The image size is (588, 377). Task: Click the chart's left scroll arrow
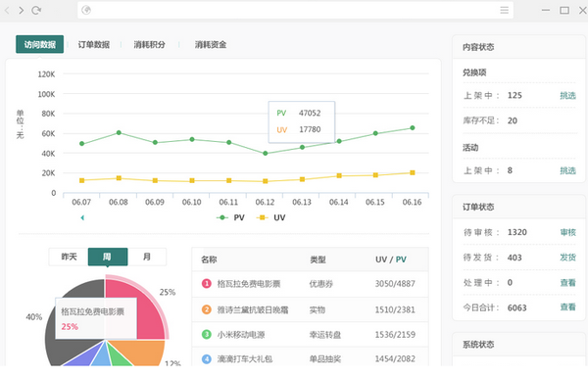pyautogui.click(x=82, y=217)
